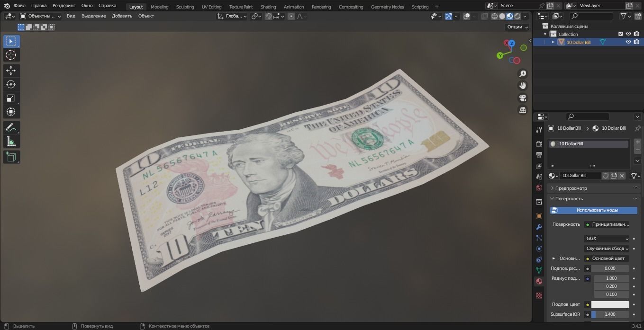The width and height of the screenshot is (644, 330).
Task: Click the Subsurface IOR 1.400 slider
Action: tap(610, 314)
